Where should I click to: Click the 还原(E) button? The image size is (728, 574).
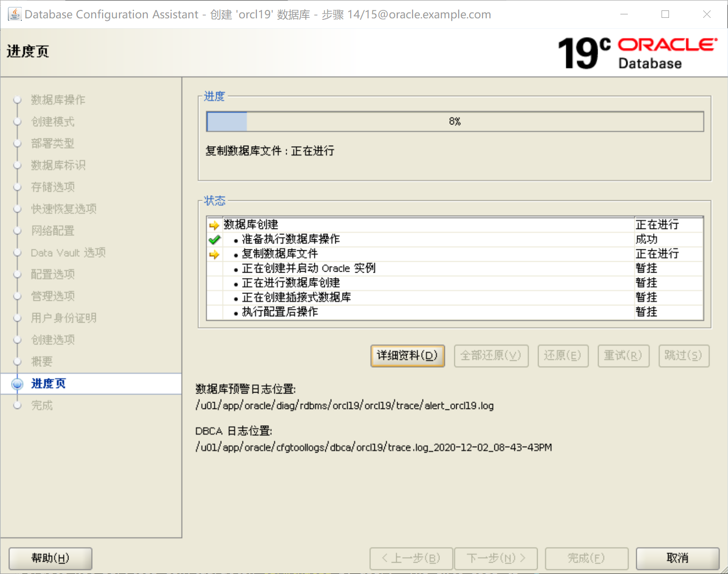pyautogui.click(x=563, y=356)
